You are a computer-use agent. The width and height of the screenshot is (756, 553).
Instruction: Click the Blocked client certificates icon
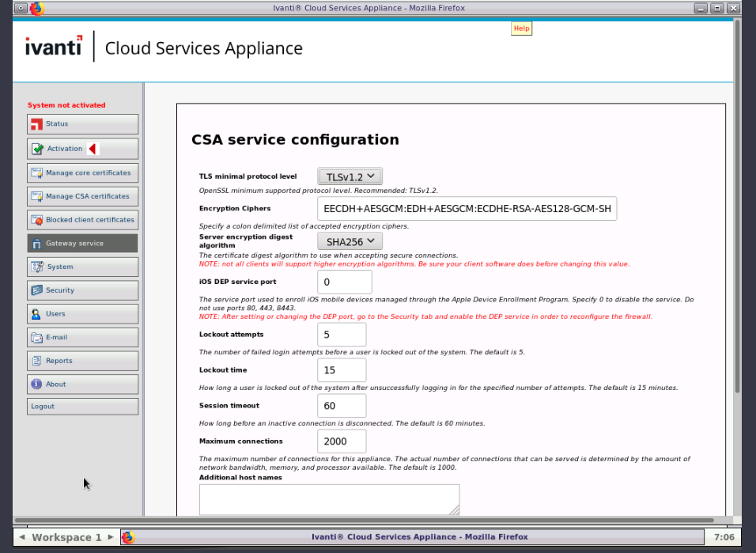(36, 220)
